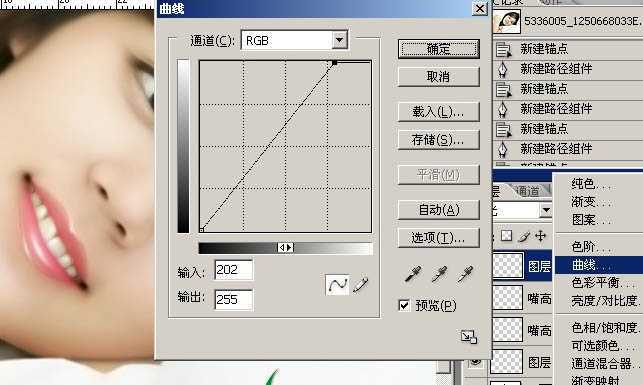Click the selected 图层 layer thumbnail
643x385 pixels.
tap(508, 265)
